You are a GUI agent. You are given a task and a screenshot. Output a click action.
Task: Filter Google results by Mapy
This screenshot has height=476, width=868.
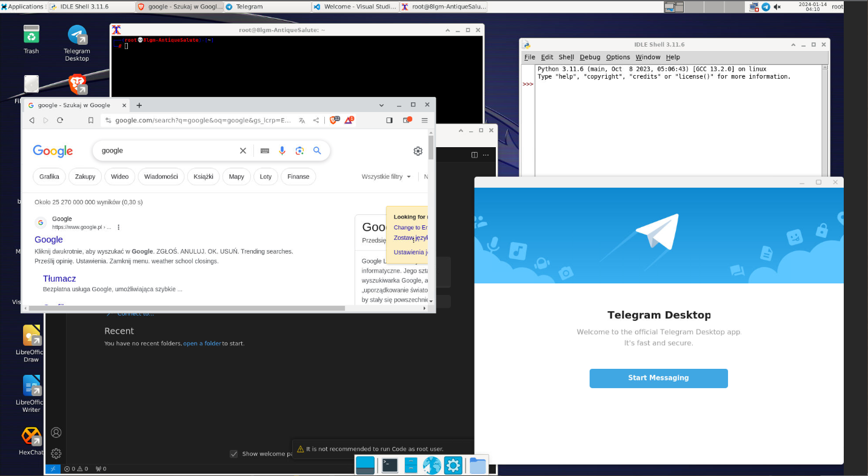236,177
